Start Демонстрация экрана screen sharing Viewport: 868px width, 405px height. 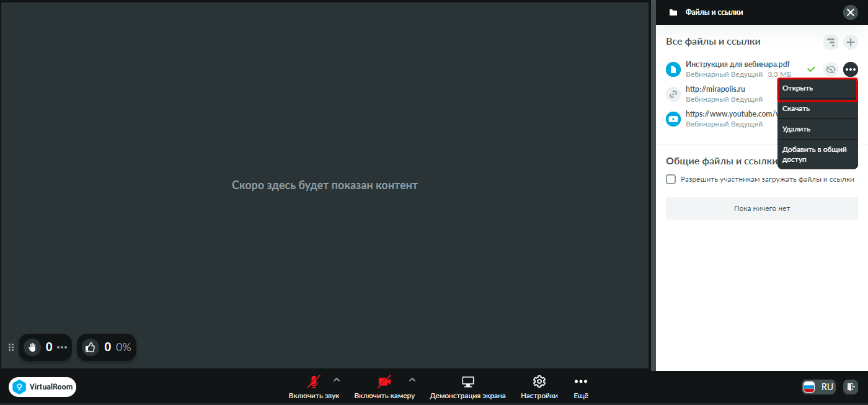pos(467,387)
